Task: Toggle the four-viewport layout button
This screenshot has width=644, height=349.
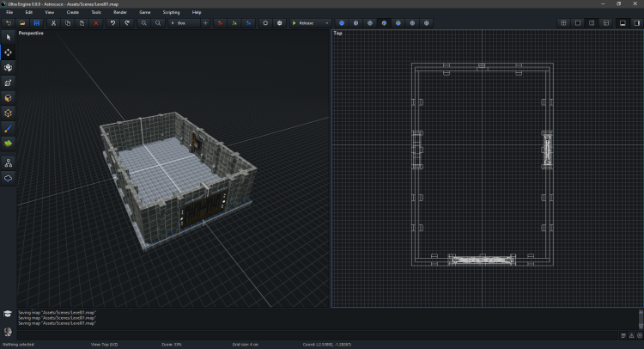Action: [563, 23]
